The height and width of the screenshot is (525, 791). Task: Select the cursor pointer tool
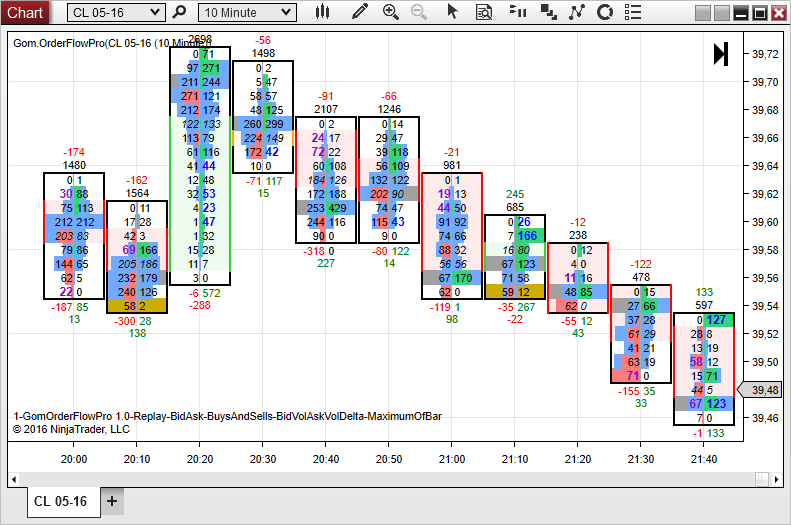click(453, 12)
